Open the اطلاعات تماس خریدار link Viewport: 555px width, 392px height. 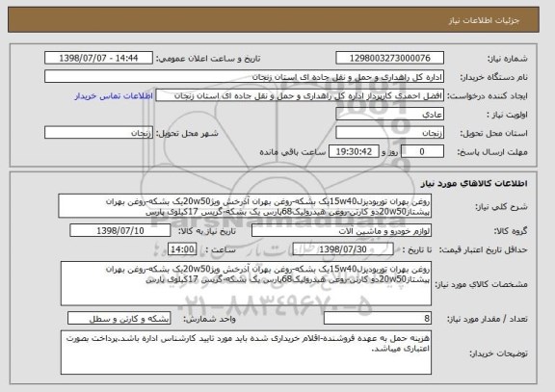tap(114, 96)
